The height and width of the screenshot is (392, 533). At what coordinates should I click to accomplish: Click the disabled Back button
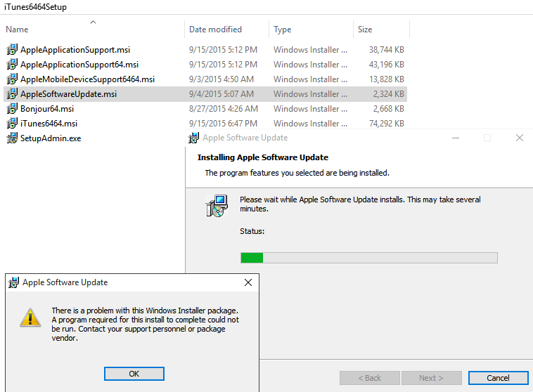(x=369, y=378)
